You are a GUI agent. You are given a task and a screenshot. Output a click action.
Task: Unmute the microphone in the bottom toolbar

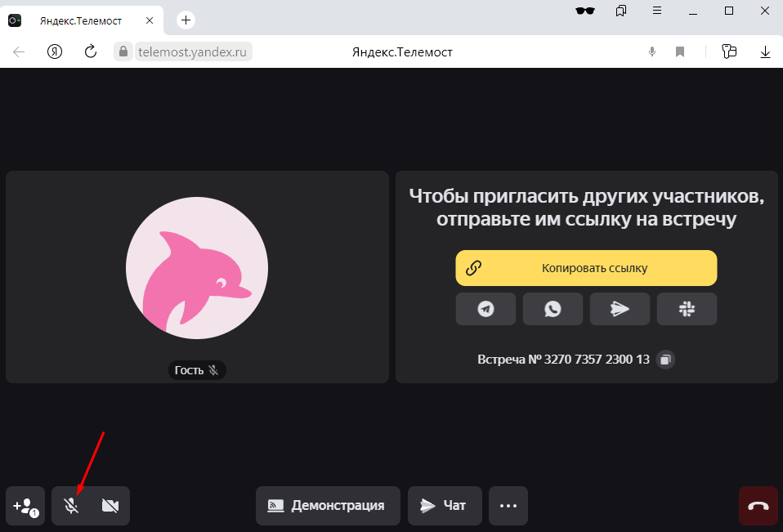(71, 506)
